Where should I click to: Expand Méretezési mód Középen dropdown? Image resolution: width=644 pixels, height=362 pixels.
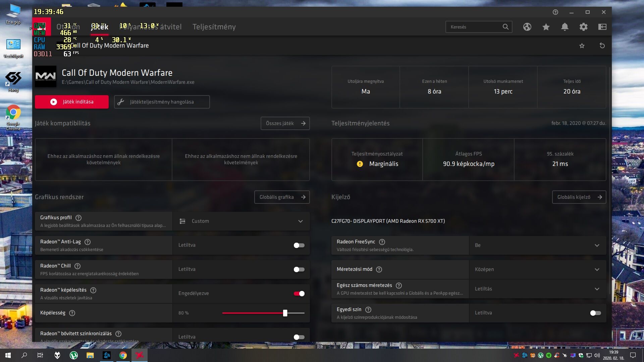[x=538, y=269]
